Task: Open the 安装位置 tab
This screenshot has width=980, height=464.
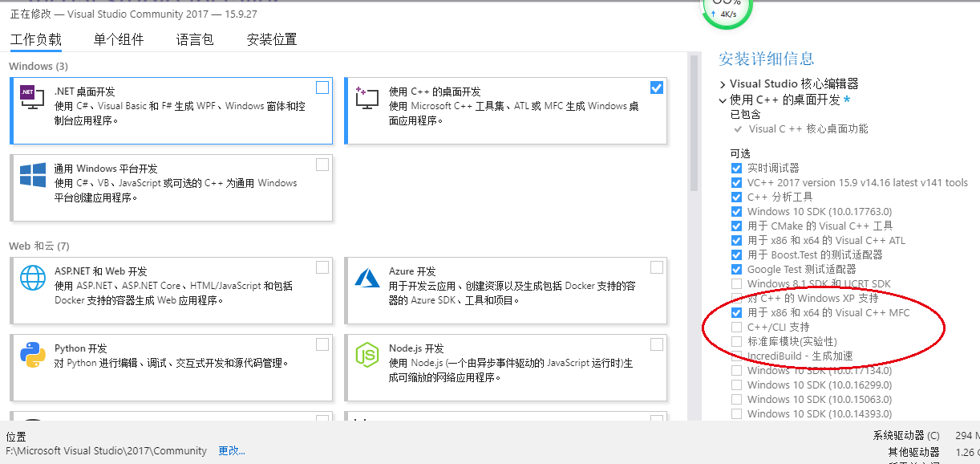Action: click(269, 39)
